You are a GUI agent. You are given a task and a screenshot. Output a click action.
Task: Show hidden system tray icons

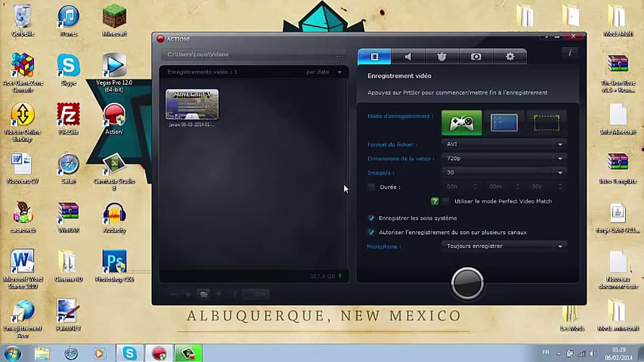coord(559,353)
